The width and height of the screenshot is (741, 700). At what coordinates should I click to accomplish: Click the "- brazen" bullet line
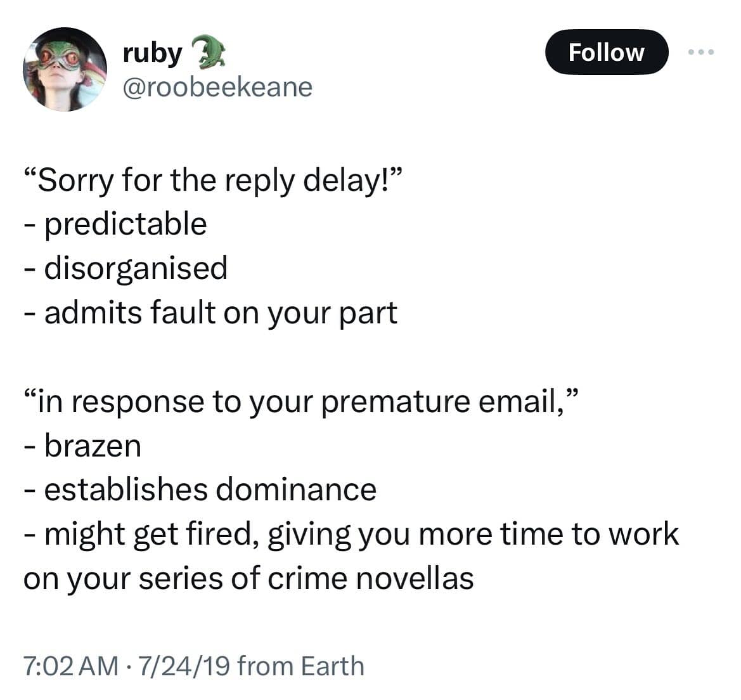82,446
